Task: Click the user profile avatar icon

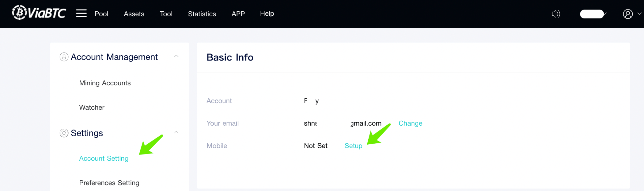Action: [627, 14]
